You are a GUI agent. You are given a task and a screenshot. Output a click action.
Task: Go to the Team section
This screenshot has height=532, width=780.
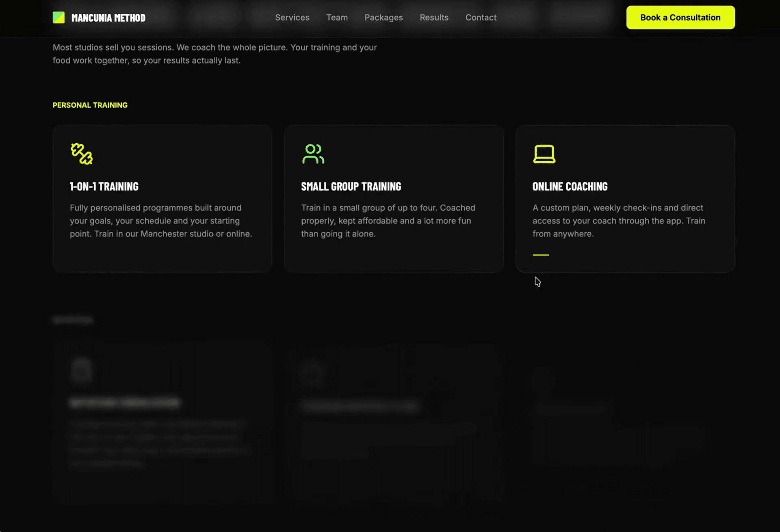click(x=337, y=17)
